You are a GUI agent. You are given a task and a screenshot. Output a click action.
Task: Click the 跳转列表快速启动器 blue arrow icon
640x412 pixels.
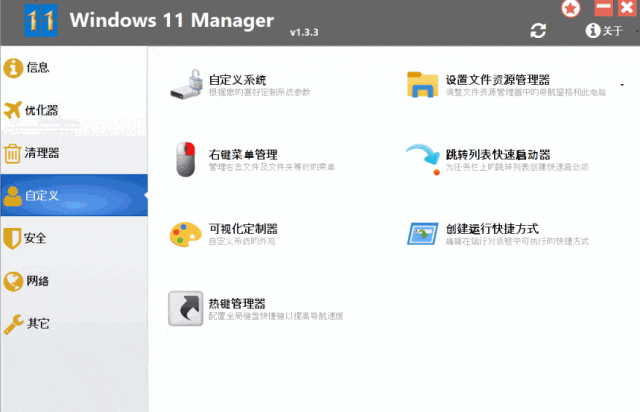pyautogui.click(x=423, y=159)
